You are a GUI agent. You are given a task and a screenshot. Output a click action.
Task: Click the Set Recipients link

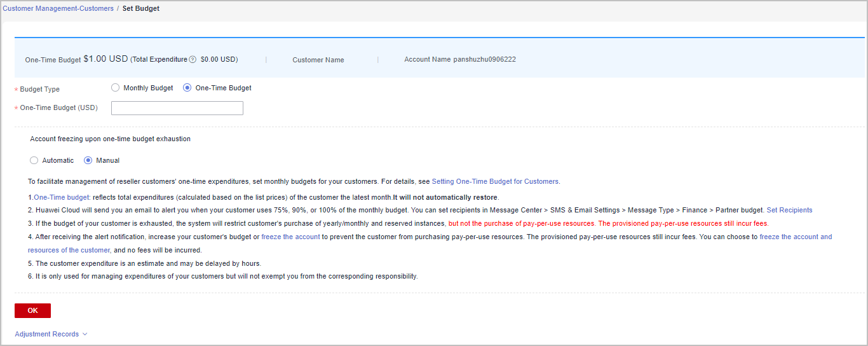[x=789, y=210]
